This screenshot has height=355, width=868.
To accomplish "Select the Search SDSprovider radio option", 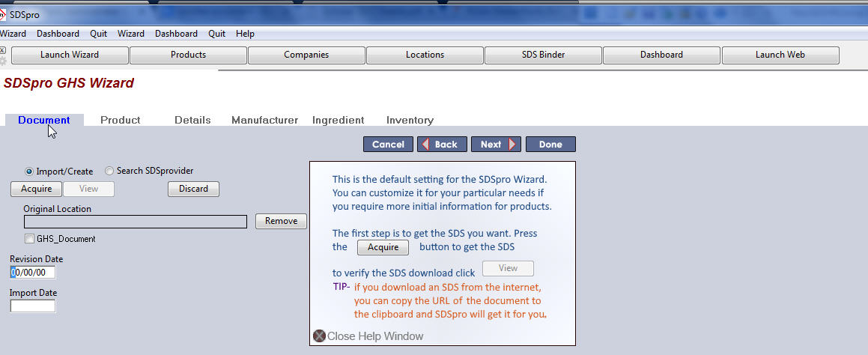I will click(x=109, y=171).
